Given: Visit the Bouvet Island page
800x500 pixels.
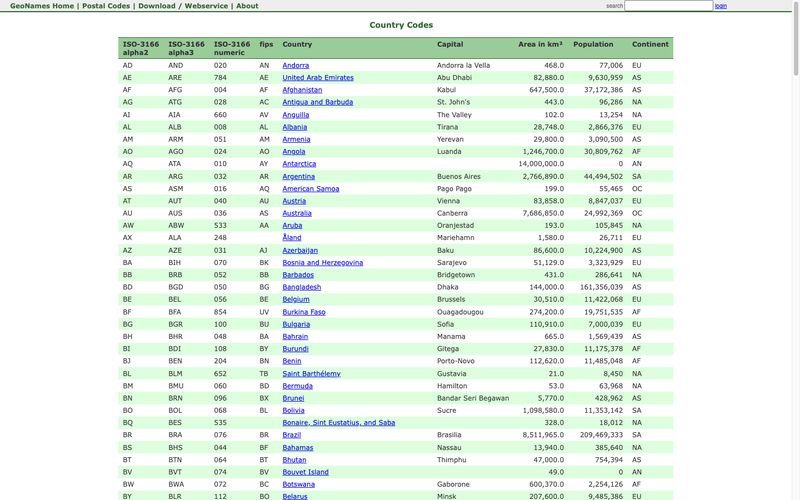Looking at the screenshot, I should tap(305, 472).
